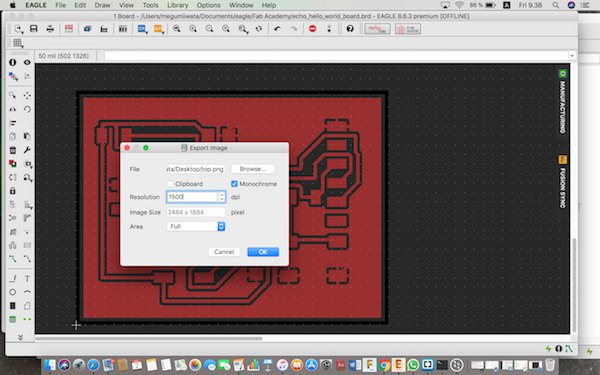Open the Tools menu
This screenshot has height=375, width=600.
point(150,5)
